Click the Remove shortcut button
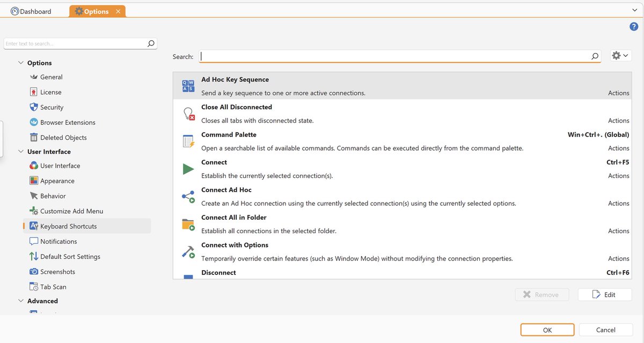 [x=542, y=295]
